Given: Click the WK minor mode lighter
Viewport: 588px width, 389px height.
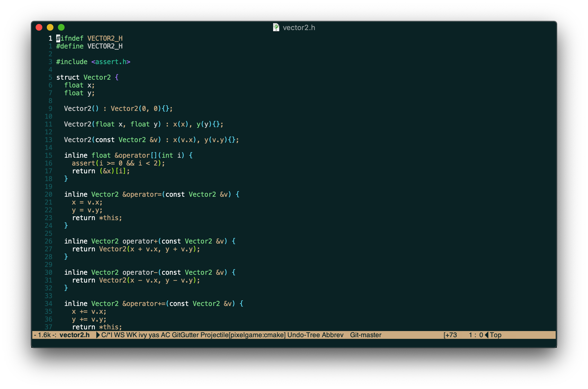Looking at the screenshot, I should tap(132, 335).
